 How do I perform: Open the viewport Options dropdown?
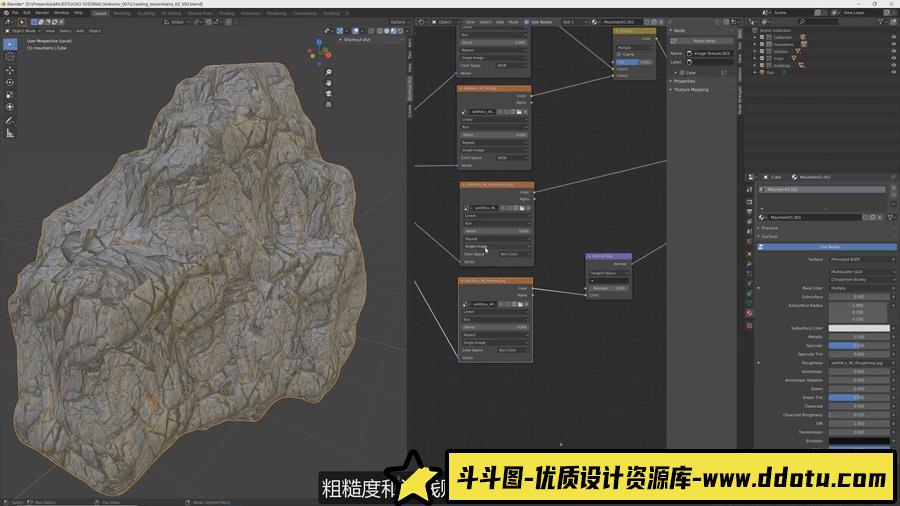[399, 22]
